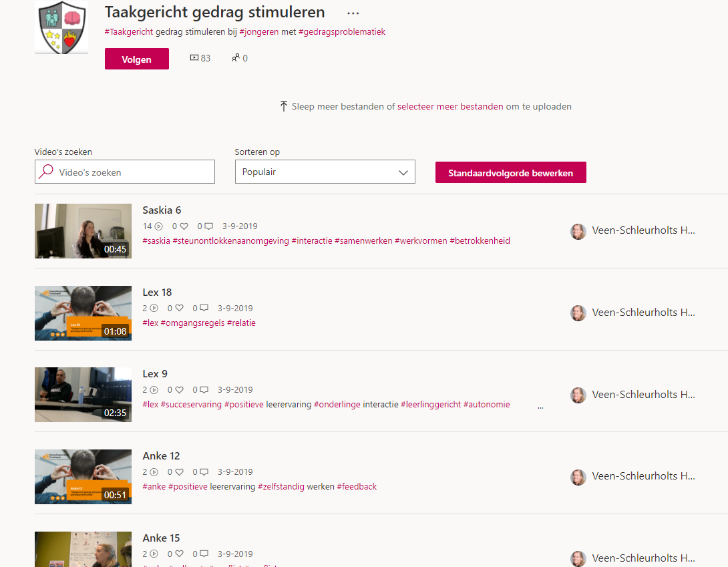
Task: Expand the Sorteren op Populair dropdown
Action: pyautogui.click(x=325, y=172)
